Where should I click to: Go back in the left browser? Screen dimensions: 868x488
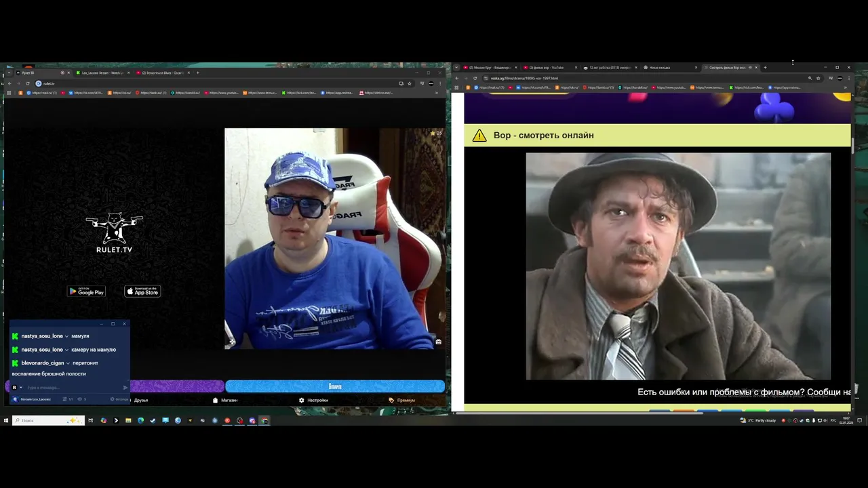pyautogui.click(x=9, y=83)
